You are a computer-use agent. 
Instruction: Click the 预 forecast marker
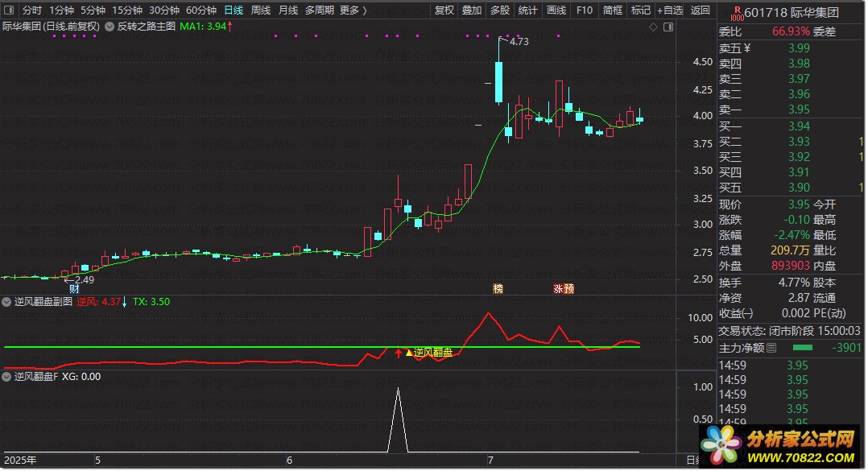coord(568,288)
